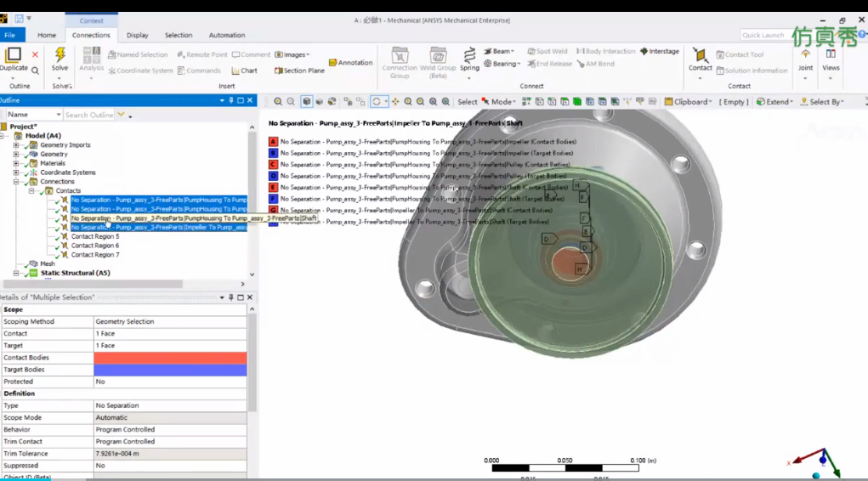Click the Search Outline input field
868x481 pixels.
point(88,115)
